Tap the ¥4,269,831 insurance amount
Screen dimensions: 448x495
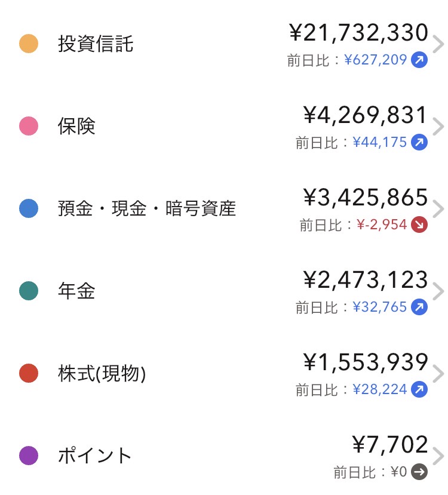pyautogui.click(x=366, y=115)
